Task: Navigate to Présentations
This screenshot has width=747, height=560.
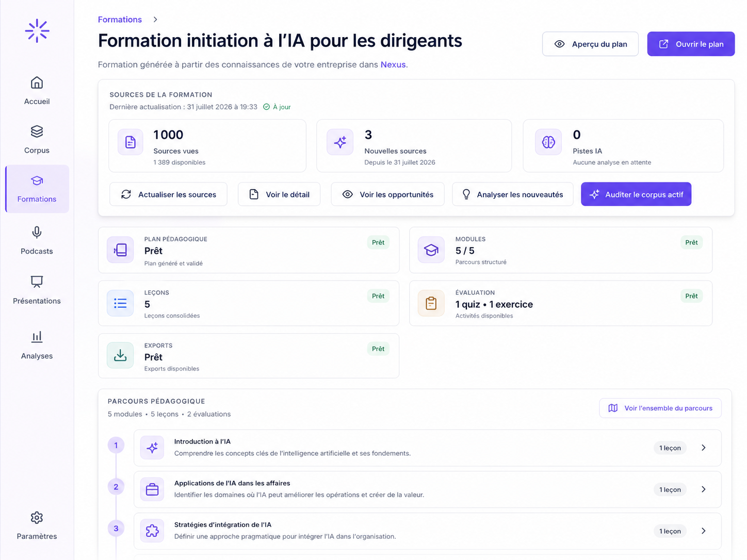Action: (x=37, y=290)
